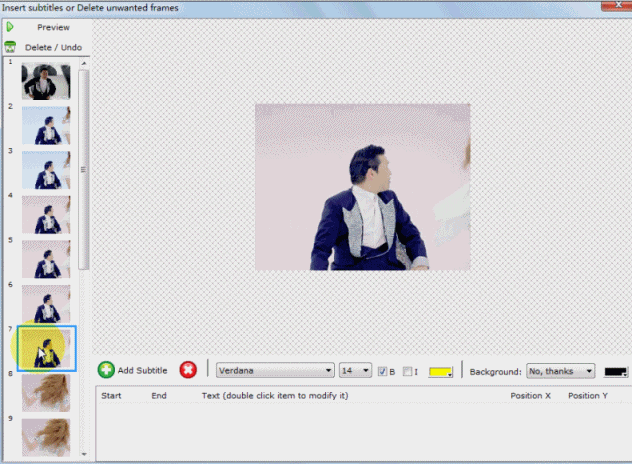
Task: Select frame 3 thumbnail
Action: pos(46,170)
